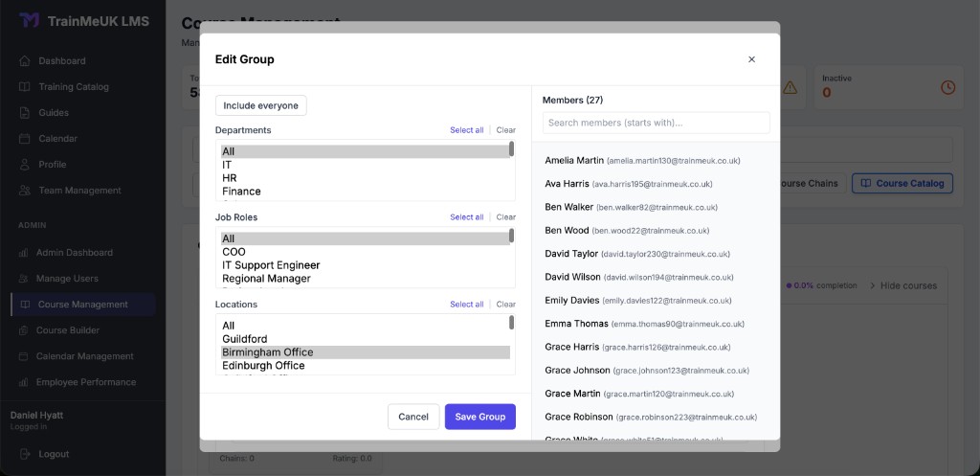Clear the Job Roles selection
This screenshot has height=476, width=980.
click(505, 217)
